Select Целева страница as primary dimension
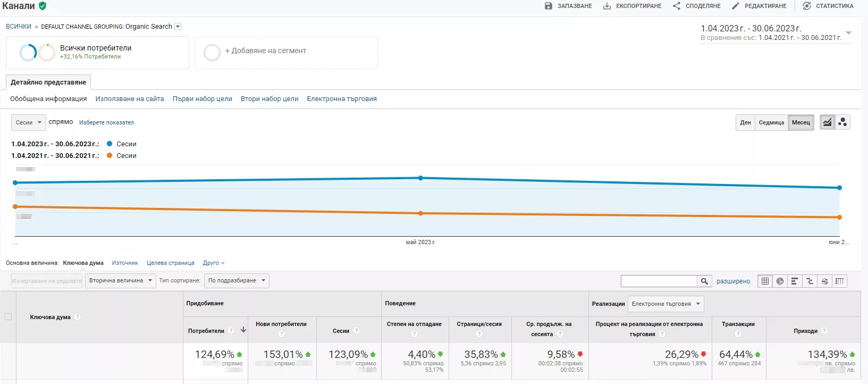868x384 pixels. pyautogui.click(x=171, y=263)
